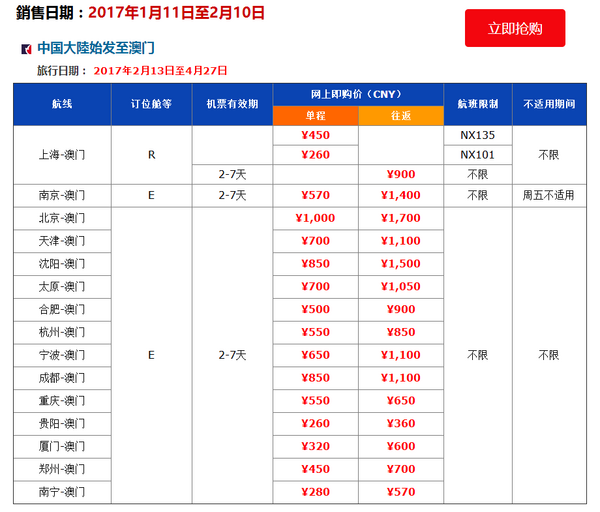Viewport: 600px width, 512px height.
Task: Select the 上海-澳门 route cell
Action: (62, 155)
